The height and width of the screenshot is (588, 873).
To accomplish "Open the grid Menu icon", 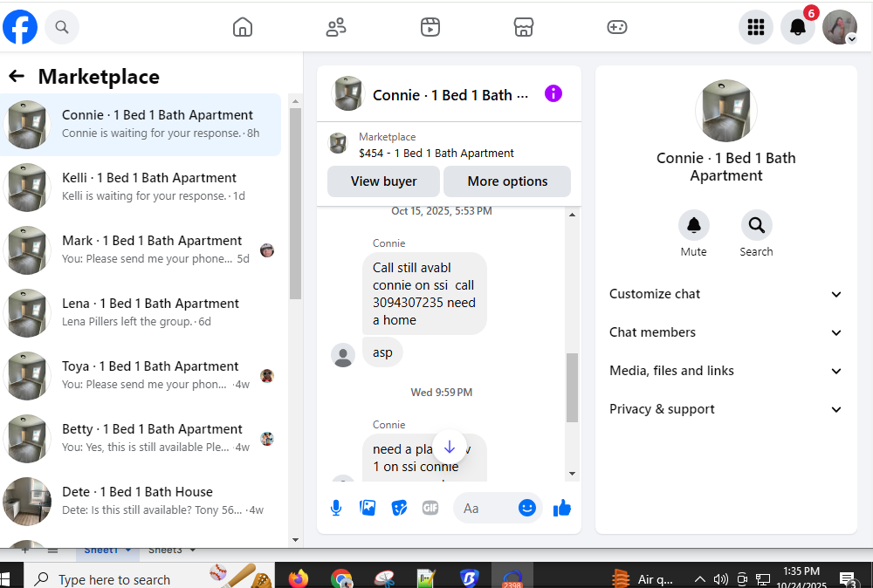I will click(x=755, y=27).
